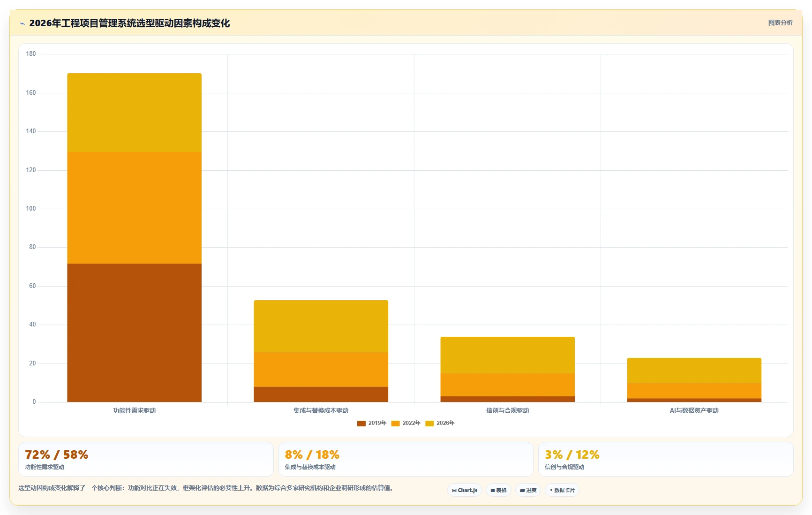Viewport: 812px width, 515px height.
Task: Click the 集成与替换成本驱动 axis label
Action: click(321, 410)
